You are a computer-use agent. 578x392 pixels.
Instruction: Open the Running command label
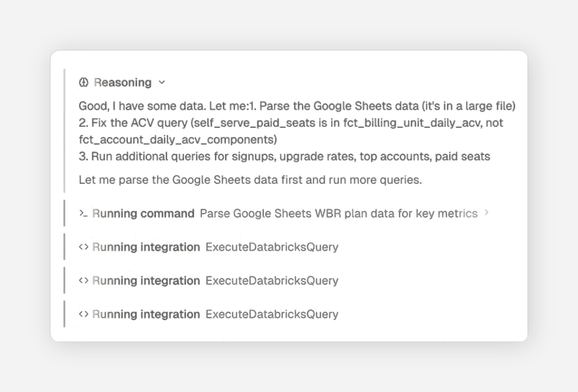[x=143, y=213]
